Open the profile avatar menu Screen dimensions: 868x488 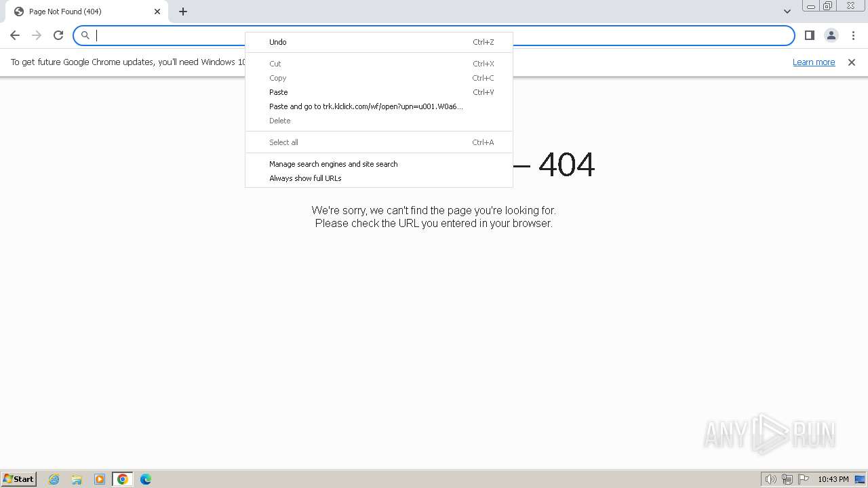coord(831,35)
